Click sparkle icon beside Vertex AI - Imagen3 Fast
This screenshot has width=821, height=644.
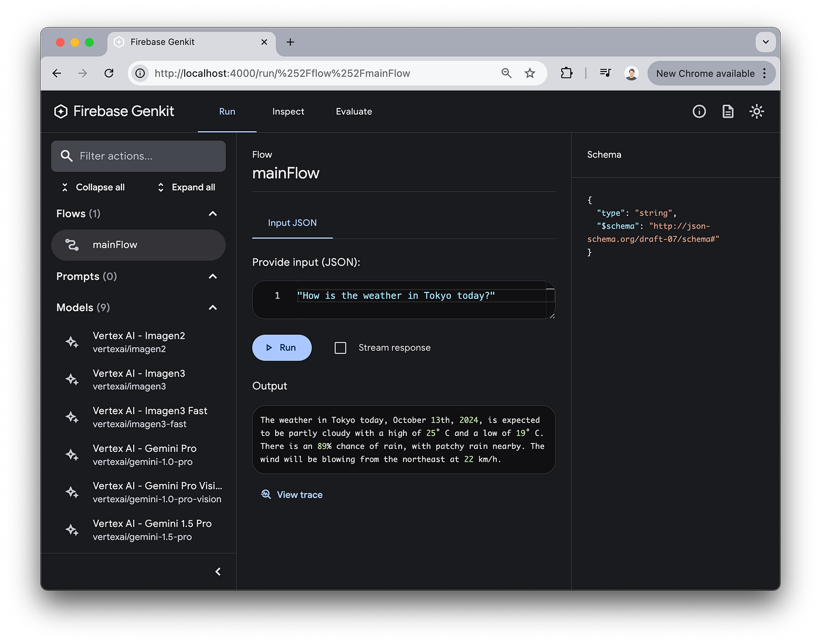click(72, 417)
